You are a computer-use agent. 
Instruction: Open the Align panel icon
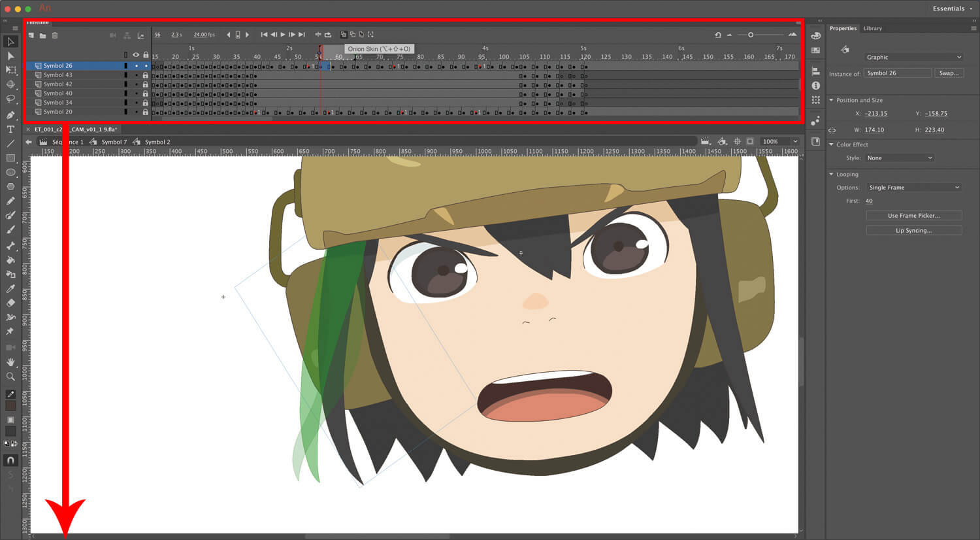[815, 71]
